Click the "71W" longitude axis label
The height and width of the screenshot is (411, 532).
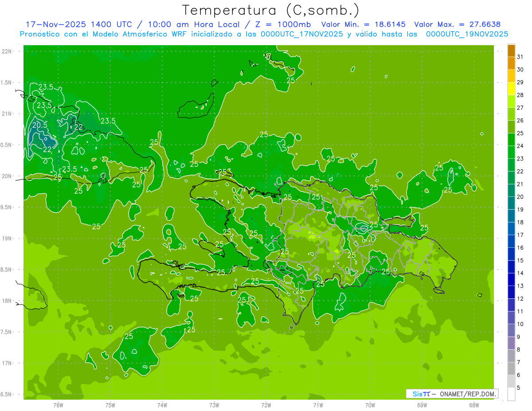click(318, 405)
